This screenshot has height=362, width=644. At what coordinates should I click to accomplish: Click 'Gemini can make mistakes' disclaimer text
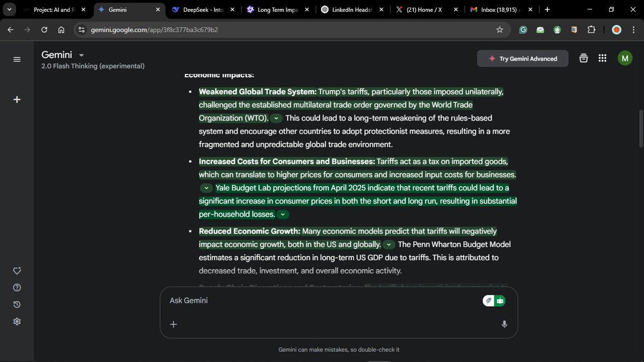(x=339, y=350)
